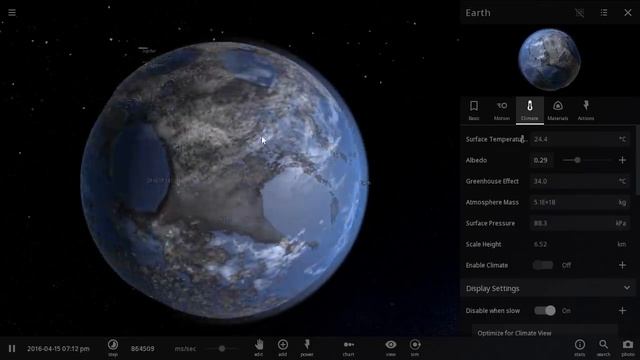The image size is (640, 360).
Task: Click the panel scrollbar
Action: pyautogui.click(x=638, y=160)
